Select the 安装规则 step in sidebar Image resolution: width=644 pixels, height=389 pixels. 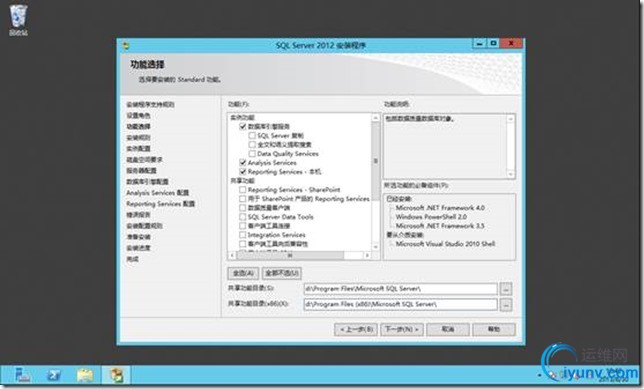(x=138, y=138)
